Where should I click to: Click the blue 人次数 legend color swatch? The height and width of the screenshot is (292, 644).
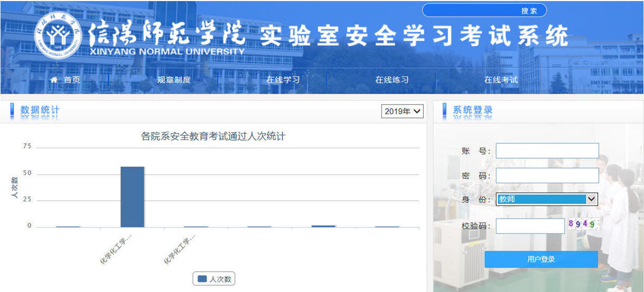(202, 279)
